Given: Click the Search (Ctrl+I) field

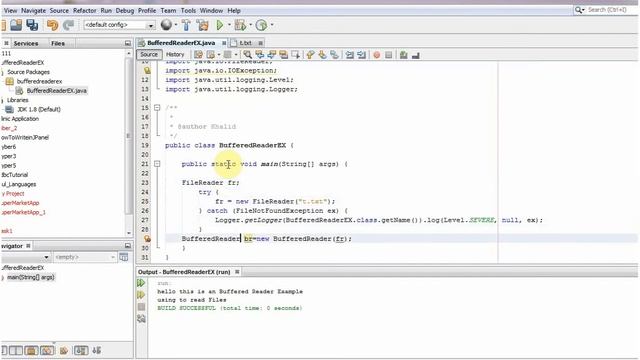Looking at the screenshot, I should point(607,10).
